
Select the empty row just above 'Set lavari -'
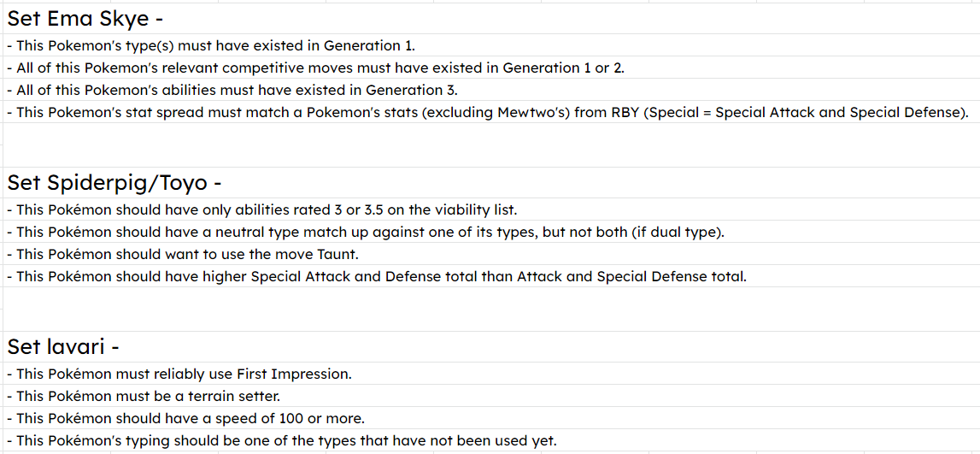(491, 320)
